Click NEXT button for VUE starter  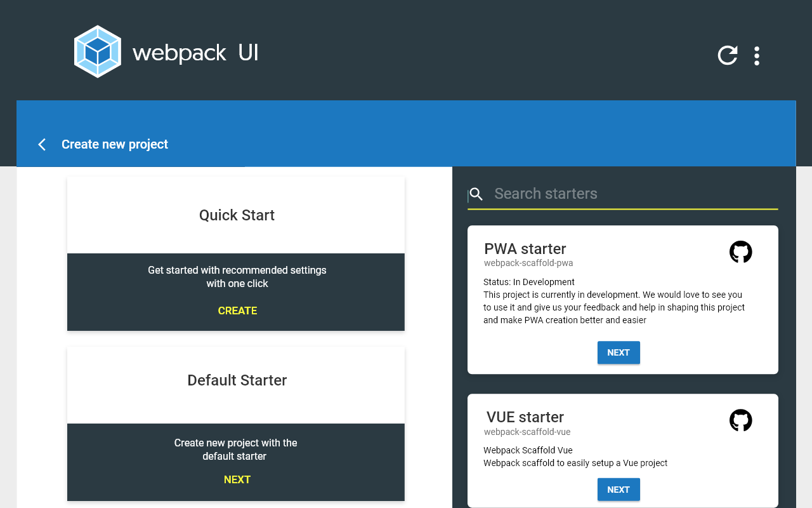(619, 490)
